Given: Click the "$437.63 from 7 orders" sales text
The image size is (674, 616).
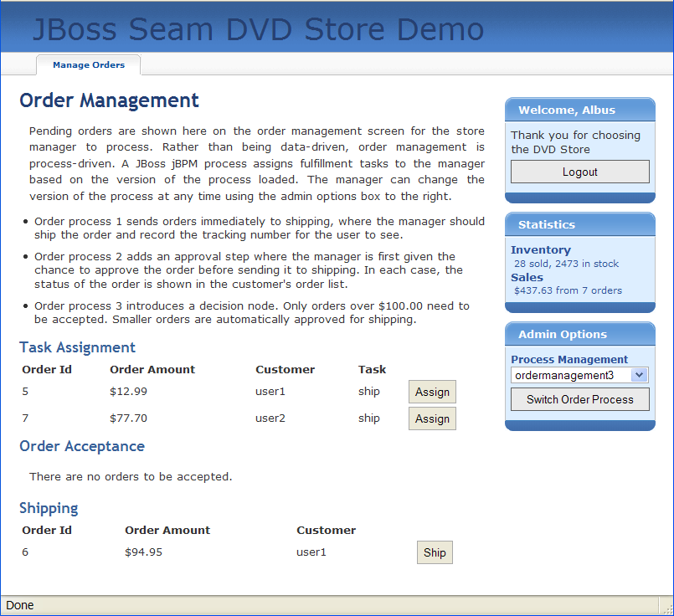Looking at the screenshot, I should (568, 290).
